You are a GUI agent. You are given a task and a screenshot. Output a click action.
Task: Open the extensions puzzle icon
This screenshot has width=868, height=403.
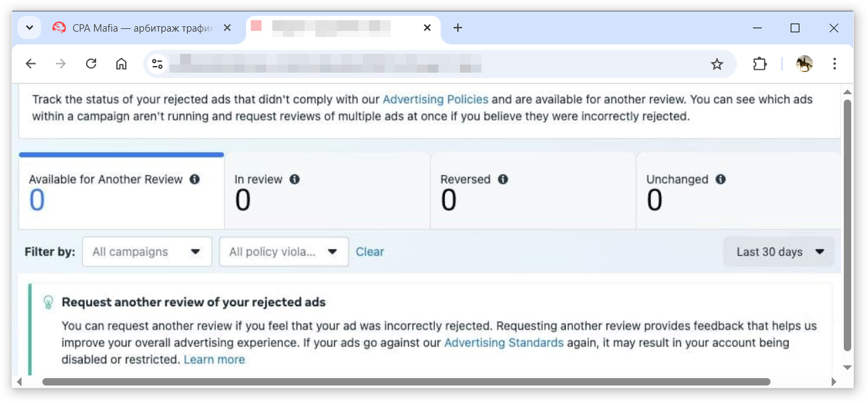(760, 64)
